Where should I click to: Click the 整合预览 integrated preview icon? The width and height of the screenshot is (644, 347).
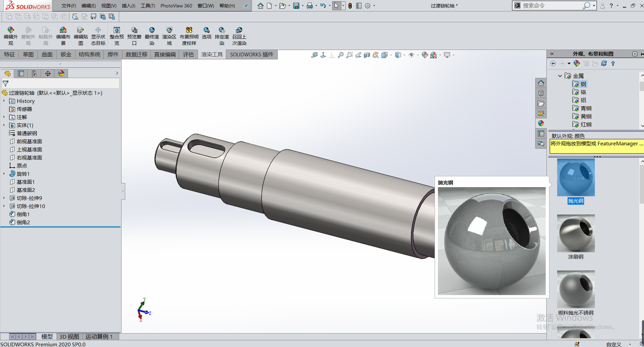click(x=117, y=36)
